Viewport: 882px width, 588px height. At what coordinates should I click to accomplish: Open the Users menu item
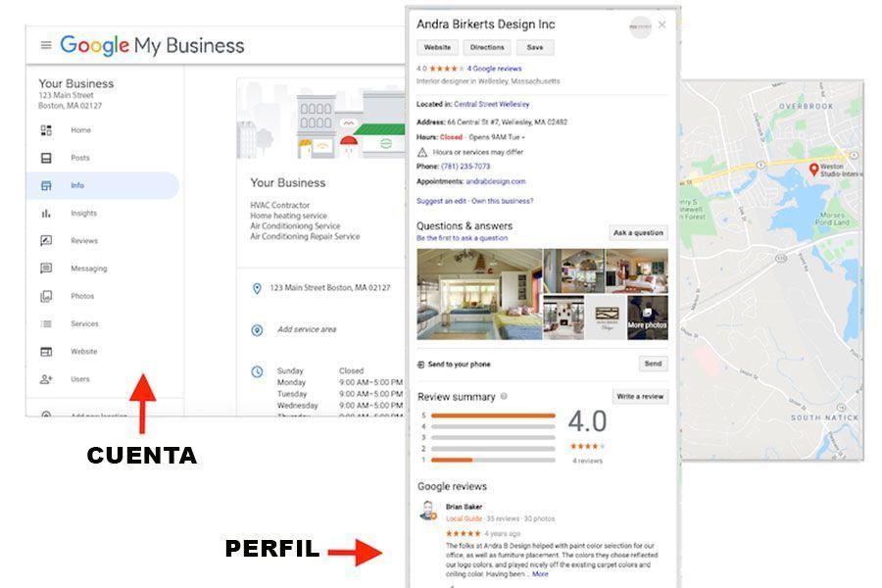coord(80,379)
